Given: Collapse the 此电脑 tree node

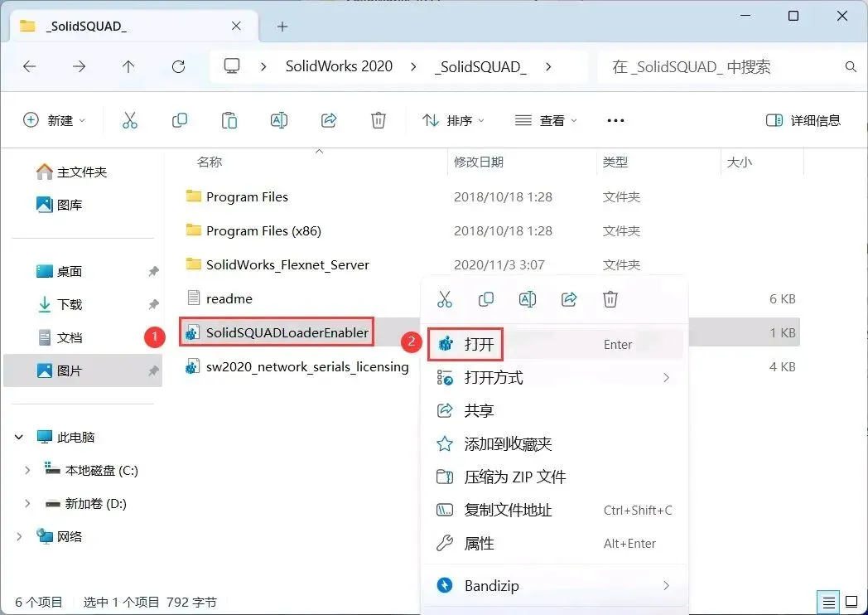Looking at the screenshot, I should (x=19, y=437).
